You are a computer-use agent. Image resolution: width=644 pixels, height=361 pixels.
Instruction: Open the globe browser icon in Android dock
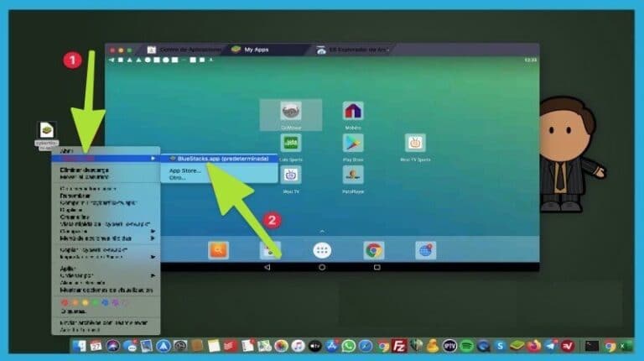coord(425,250)
